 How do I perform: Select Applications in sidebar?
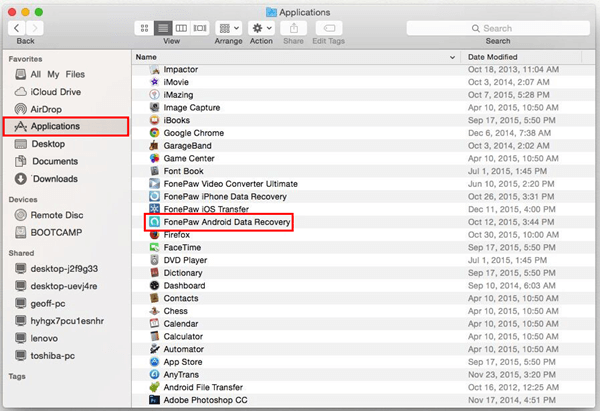coord(66,126)
